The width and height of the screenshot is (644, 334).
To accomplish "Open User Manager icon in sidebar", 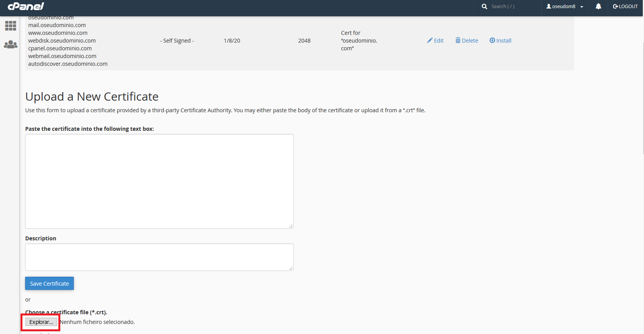I will 10,45.
